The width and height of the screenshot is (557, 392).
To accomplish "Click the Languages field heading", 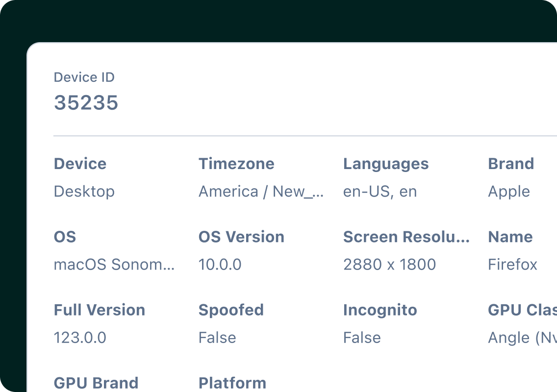I will [386, 164].
